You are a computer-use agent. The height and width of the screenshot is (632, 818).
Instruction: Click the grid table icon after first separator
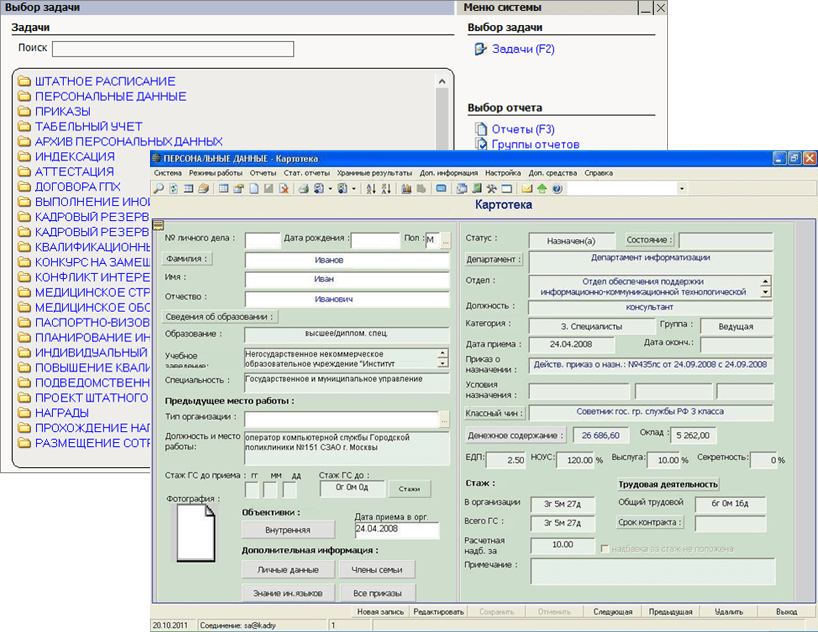[x=223, y=188]
